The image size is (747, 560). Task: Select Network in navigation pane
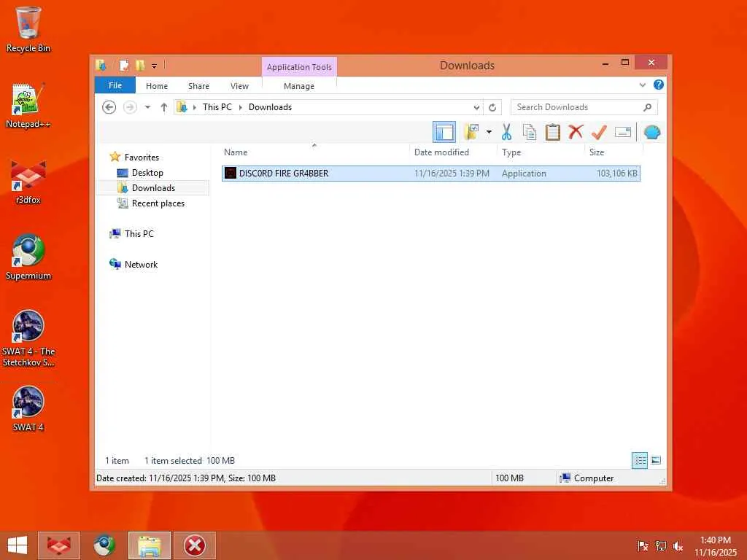[x=141, y=264]
